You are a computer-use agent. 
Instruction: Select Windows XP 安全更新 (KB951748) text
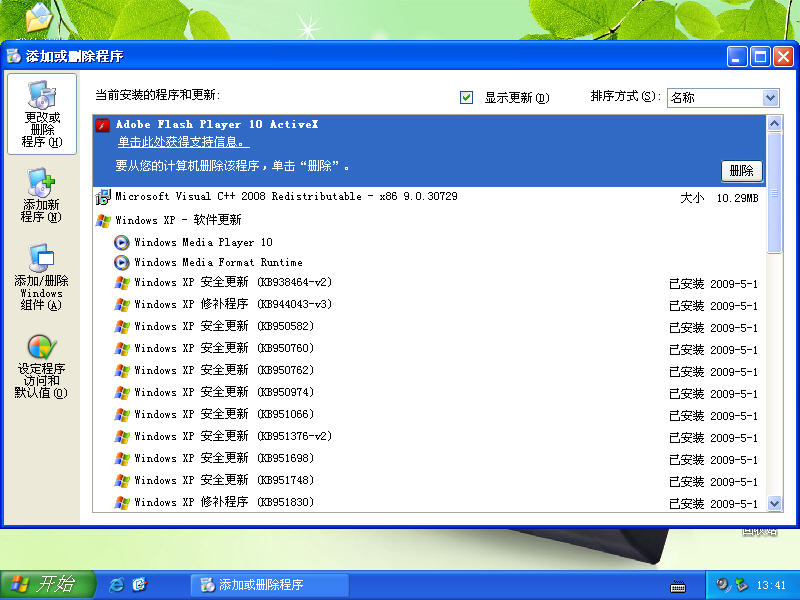coord(224,481)
